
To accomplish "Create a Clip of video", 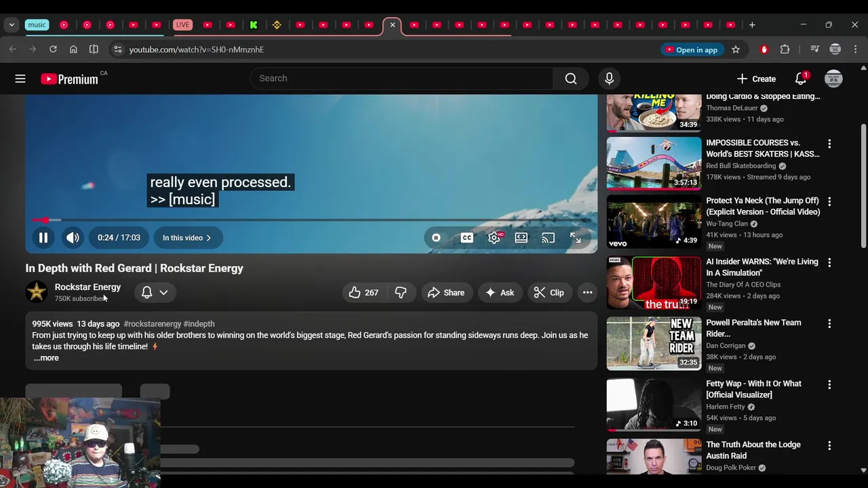I will pyautogui.click(x=549, y=293).
